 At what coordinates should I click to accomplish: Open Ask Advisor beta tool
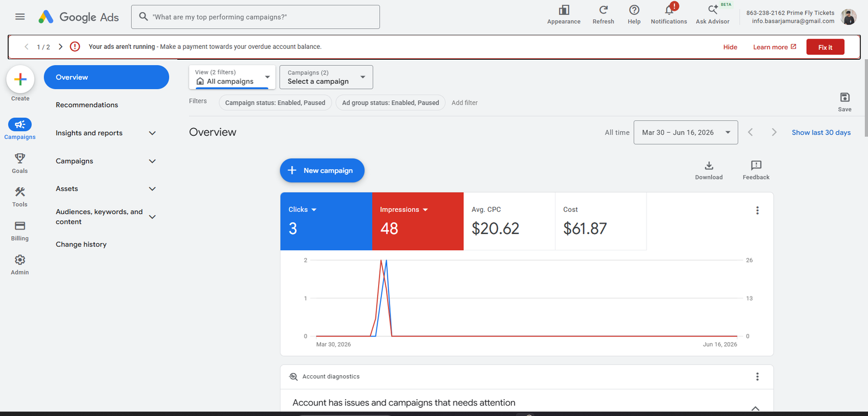click(x=713, y=15)
